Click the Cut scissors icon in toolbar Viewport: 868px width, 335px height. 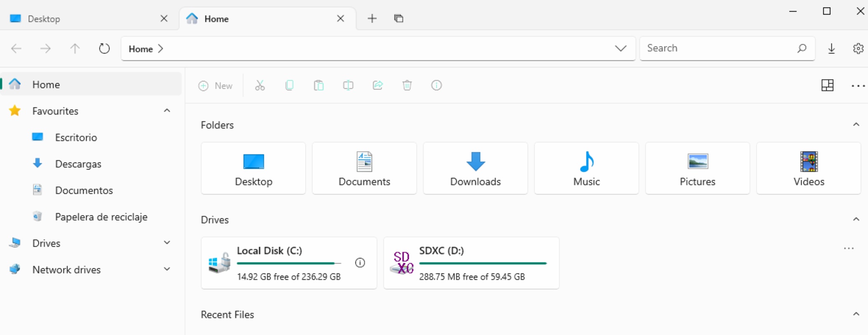point(260,86)
